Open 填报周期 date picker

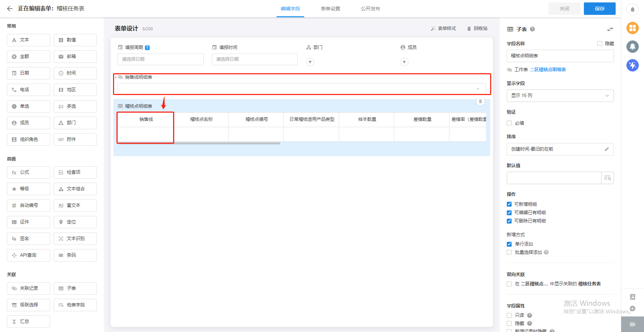160,59
